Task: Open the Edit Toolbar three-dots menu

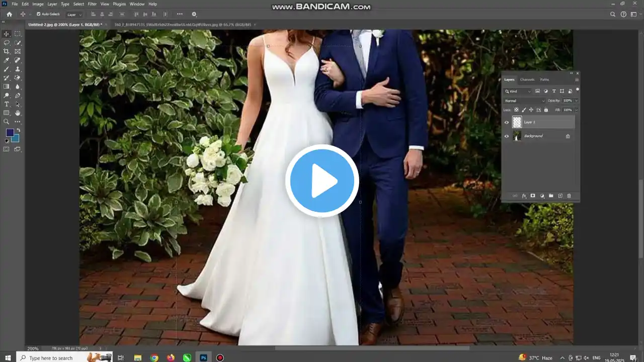Action: (x=18, y=122)
